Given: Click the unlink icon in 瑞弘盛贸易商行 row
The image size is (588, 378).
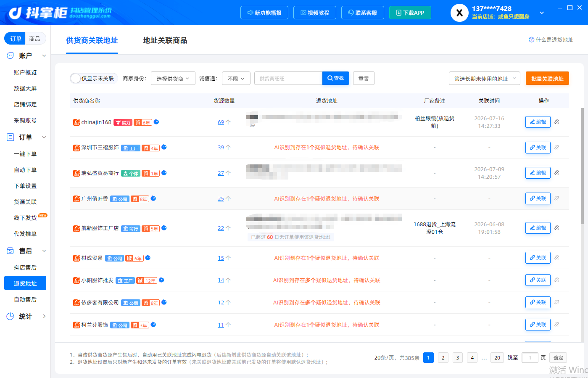Looking at the screenshot, I should tap(556, 173).
